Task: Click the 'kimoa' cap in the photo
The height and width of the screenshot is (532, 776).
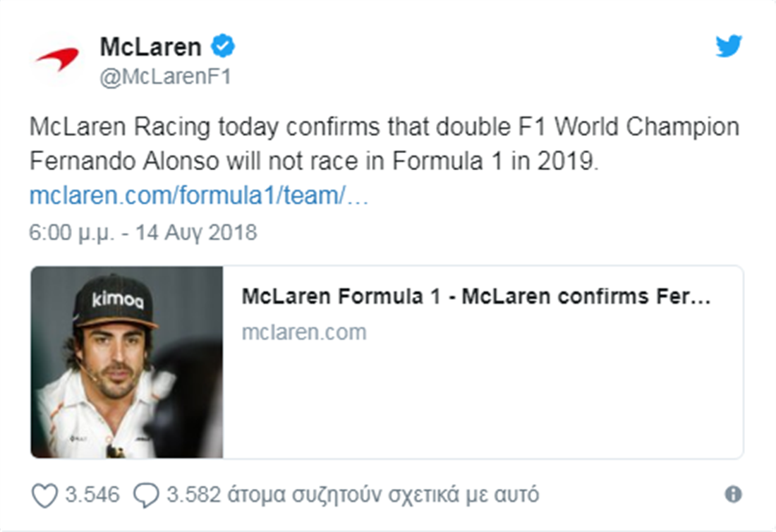Action: [117, 300]
